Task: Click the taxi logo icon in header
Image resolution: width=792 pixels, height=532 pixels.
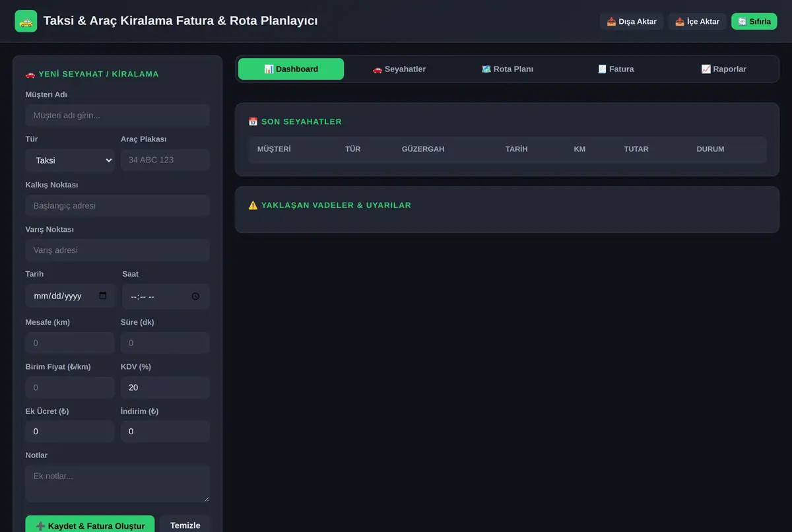Action: (26, 21)
